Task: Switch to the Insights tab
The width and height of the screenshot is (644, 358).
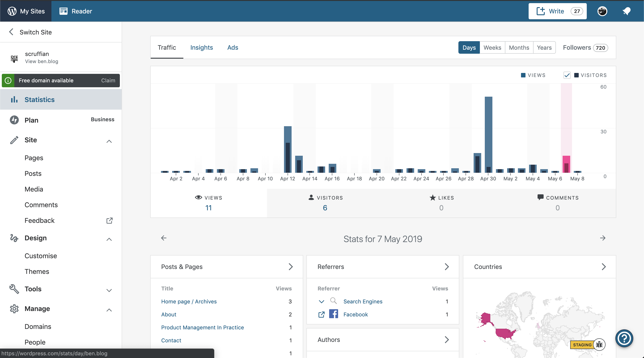Action: pos(201,47)
